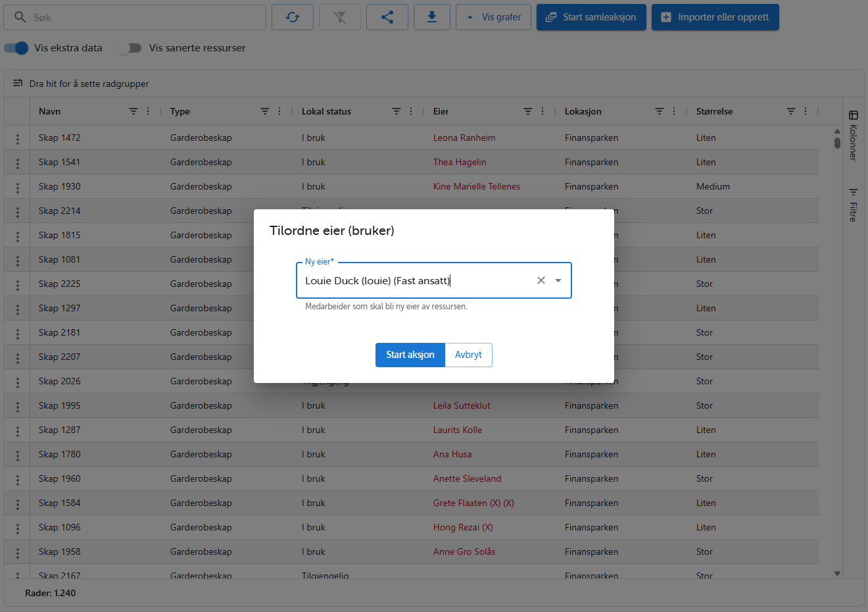
Task: Clear the Ny eier field with X
Action: (541, 280)
